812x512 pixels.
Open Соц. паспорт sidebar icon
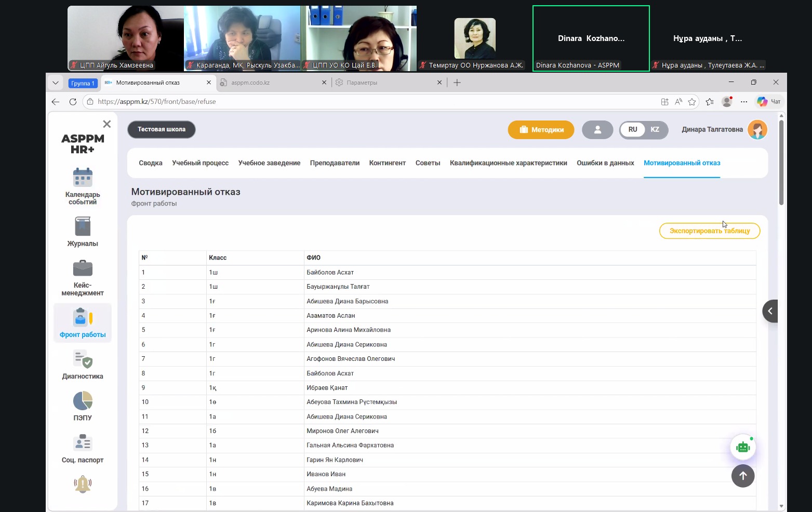pyautogui.click(x=83, y=443)
